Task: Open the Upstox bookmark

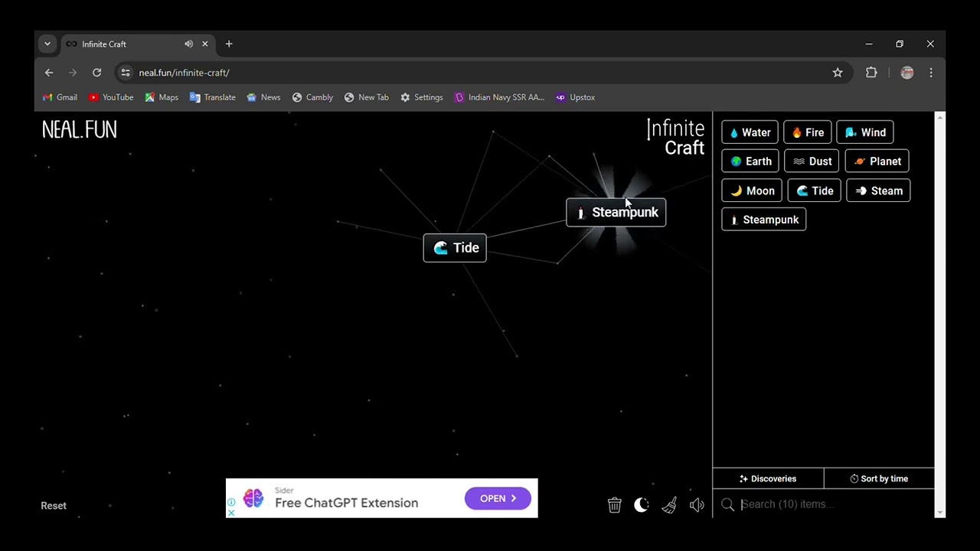Action: point(575,97)
